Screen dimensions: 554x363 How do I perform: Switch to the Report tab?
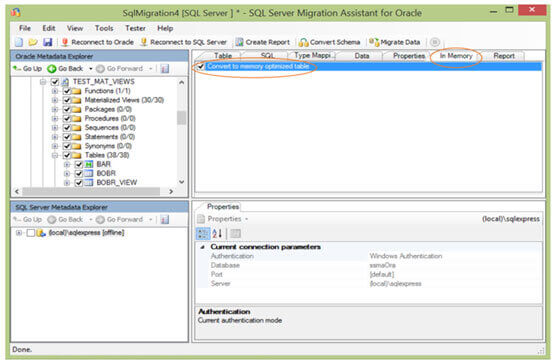click(x=504, y=56)
